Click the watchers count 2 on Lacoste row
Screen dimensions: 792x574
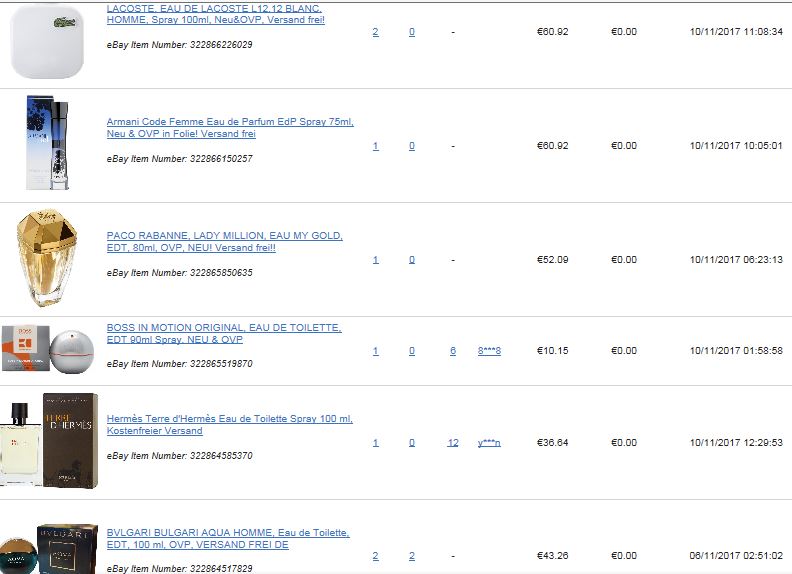point(375,32)
